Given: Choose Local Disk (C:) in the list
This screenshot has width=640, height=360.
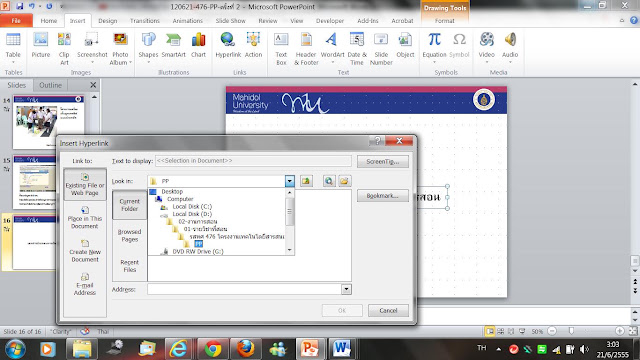Looking at the screenshot, I should pos(192,207).
